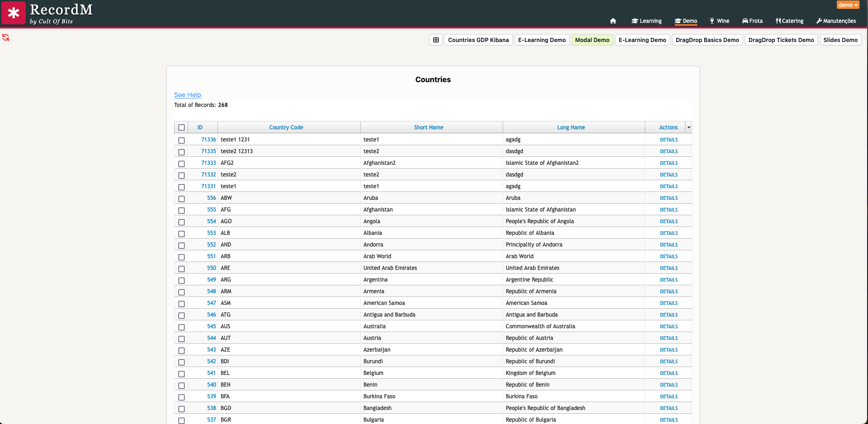Check the Belgium row checkbox

coord(182,374)
